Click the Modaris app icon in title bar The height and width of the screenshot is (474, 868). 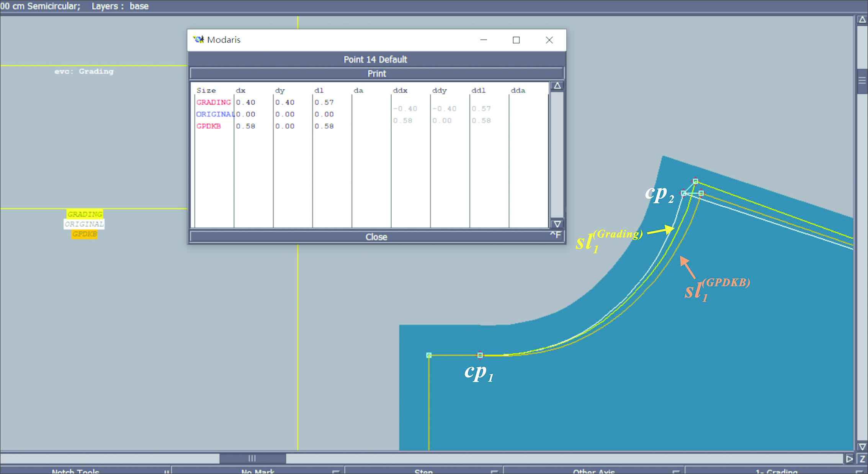[198, 40]
